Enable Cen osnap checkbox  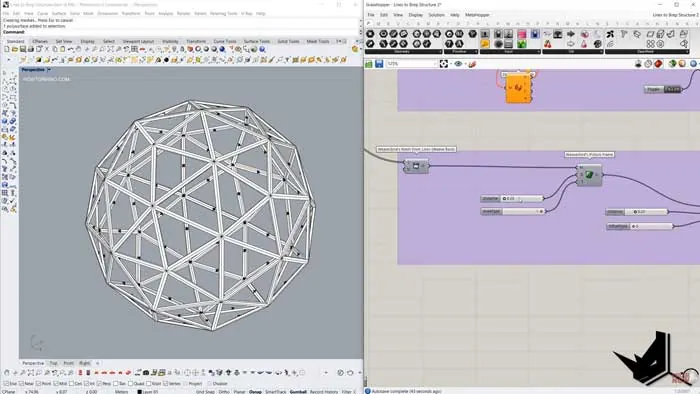(71, 384)
